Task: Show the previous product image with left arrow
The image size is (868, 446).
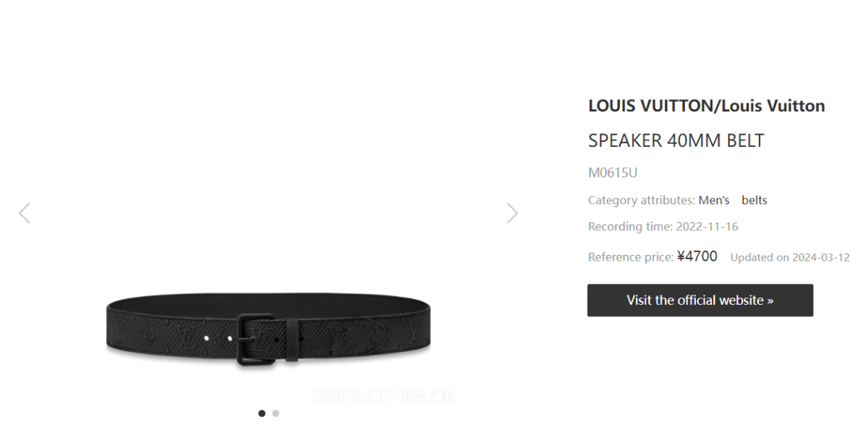Action: [25, 213]
